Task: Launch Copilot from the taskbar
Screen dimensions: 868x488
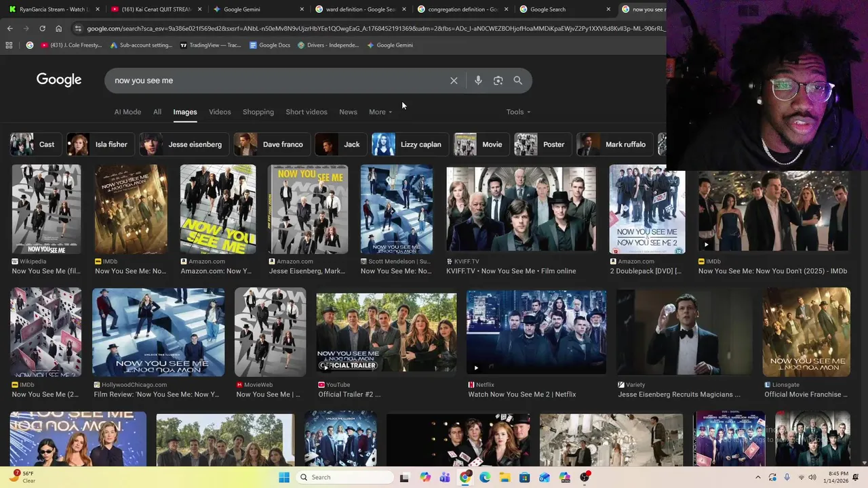Action: [x=425, y=477]
